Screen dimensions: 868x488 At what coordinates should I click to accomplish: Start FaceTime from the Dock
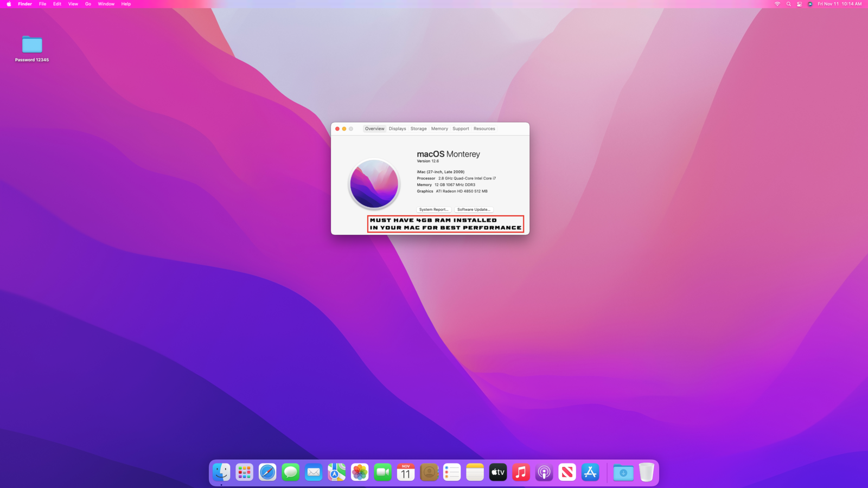point(383,472)
